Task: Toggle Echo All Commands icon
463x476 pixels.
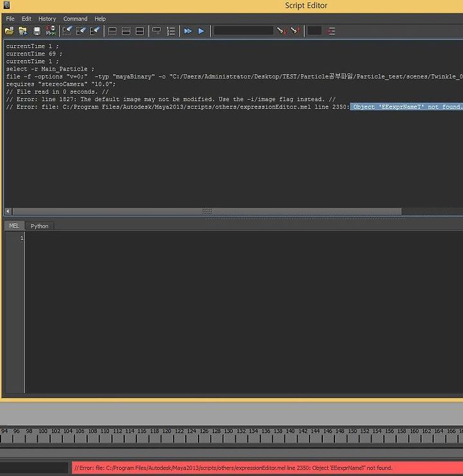Action: click(x=156, y=31)
